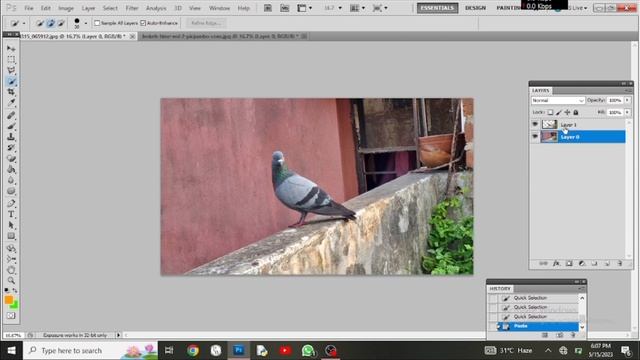Viewport: 640px width, 360px height.
Task: Switch to the Design workspace
Action: 476,8
